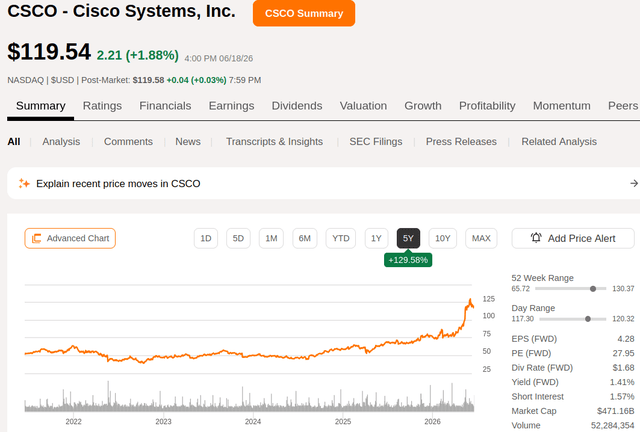Set chart range to 1M
Viewport: 640px width, 432px height.
271,238
